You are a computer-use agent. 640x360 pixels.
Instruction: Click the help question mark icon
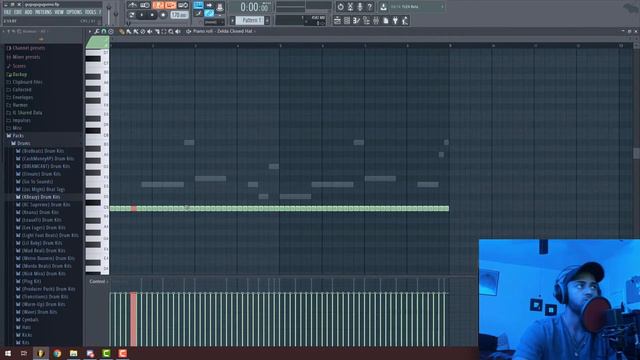click(x=369, y=7)
